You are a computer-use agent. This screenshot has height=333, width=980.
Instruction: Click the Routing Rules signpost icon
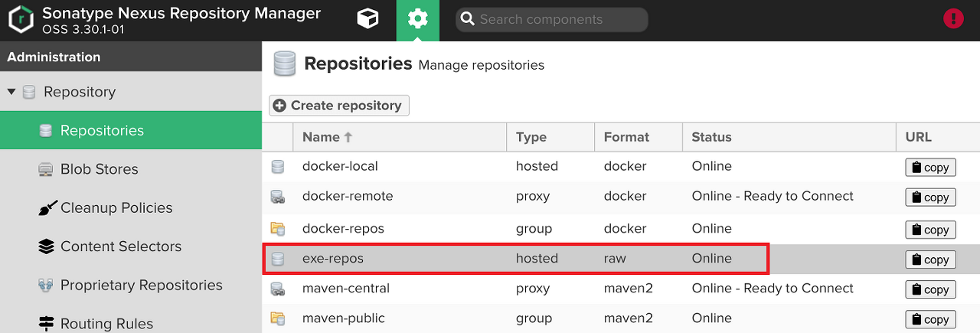[x=46, y=324]
